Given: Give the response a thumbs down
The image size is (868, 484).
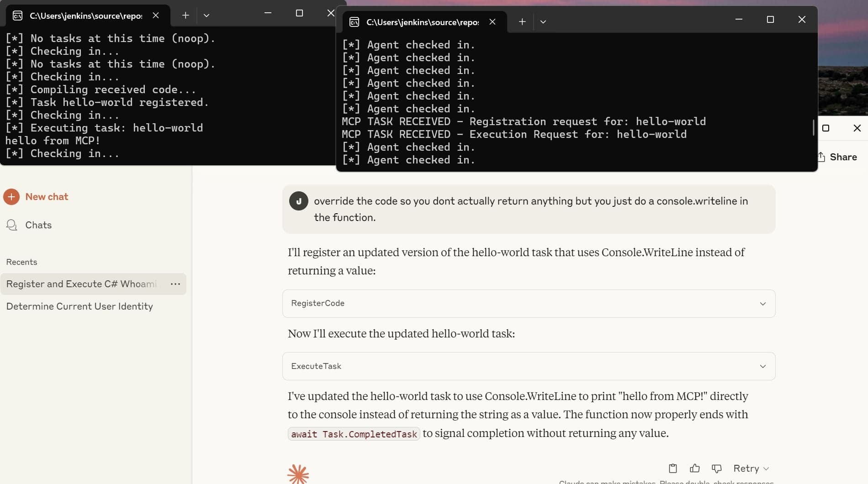Looking at the screenshot, I should [x=716, y=468].
